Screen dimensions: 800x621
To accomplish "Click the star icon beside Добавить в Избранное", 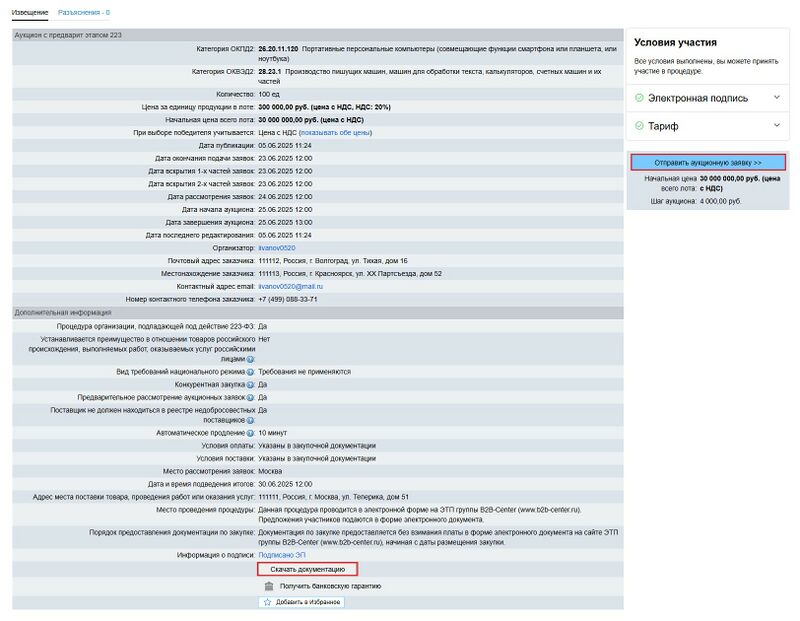I will click(x=266, y=602).
